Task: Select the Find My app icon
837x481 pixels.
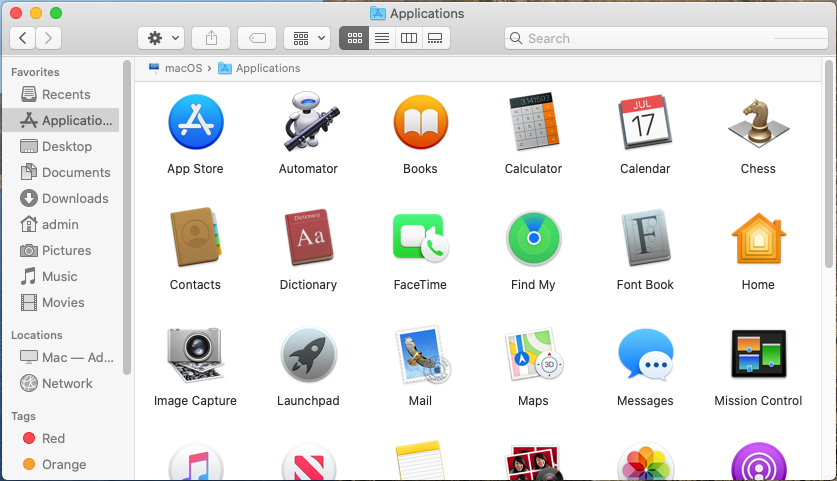Action: (533, 239)
